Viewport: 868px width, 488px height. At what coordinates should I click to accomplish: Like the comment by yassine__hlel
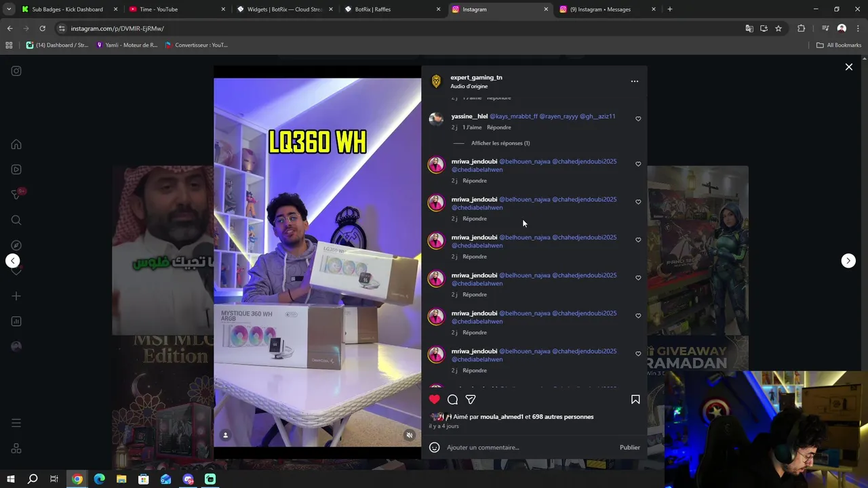[638, 119]
